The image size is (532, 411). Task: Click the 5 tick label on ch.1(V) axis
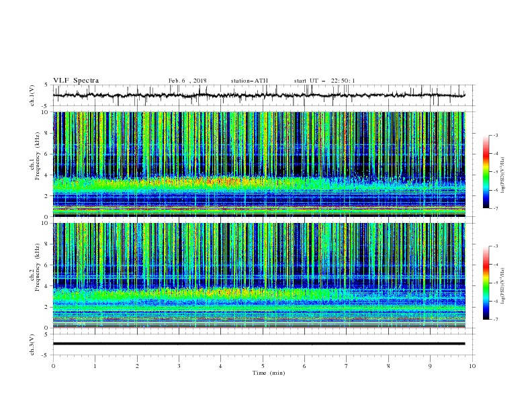46,85
